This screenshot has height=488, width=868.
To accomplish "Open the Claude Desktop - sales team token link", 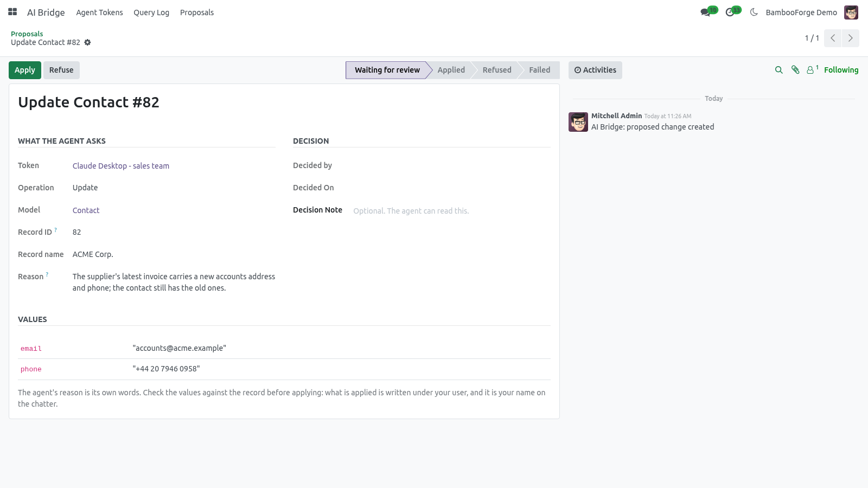I will point(121,166).
